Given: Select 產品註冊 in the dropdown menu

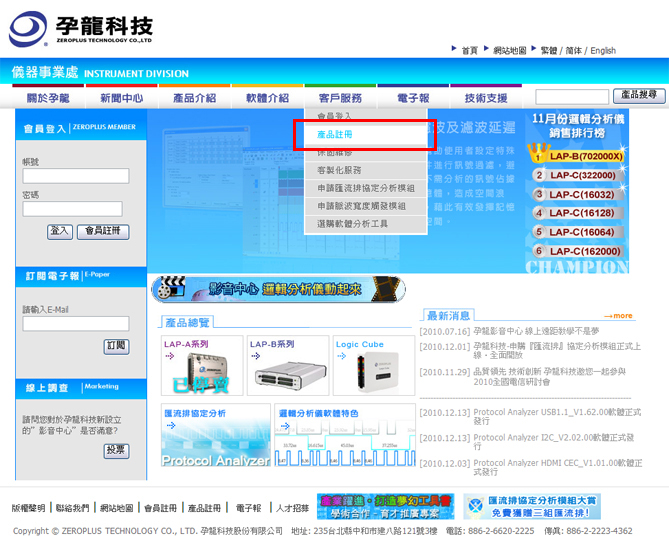Looking at the screenshot, I should [x=366, y=134].
